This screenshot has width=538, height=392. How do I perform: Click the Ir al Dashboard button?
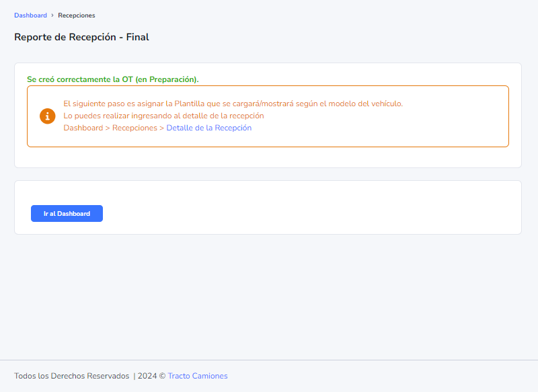point(67,213)
